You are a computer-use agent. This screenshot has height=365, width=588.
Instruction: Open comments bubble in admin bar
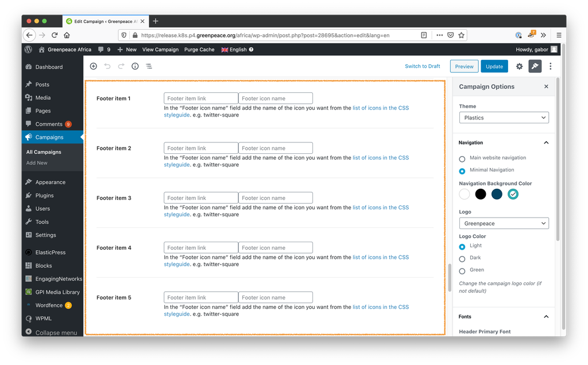(x=104, y=49)
